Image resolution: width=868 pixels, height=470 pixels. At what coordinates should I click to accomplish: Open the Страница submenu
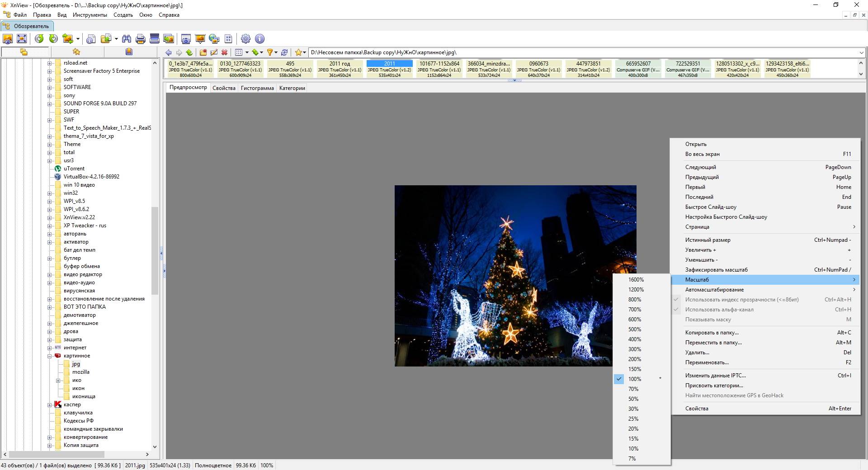click(765, 227)
